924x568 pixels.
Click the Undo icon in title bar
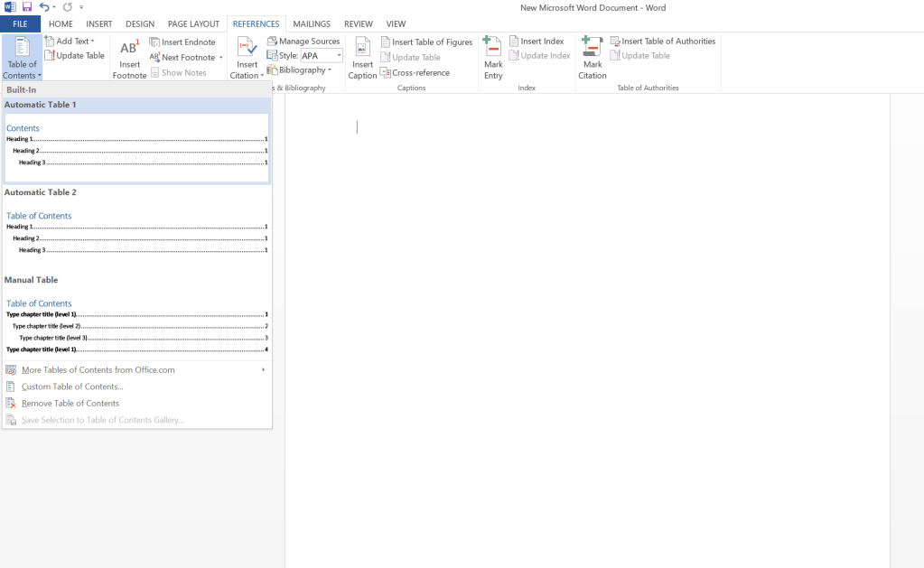click(x=43, y=7)
